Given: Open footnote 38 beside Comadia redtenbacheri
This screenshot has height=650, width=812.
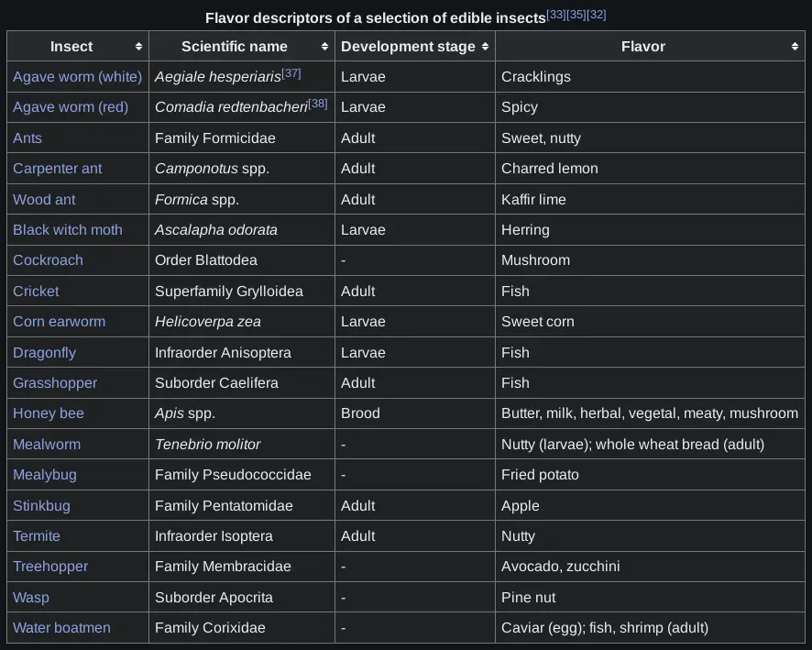Looking at the screenshot, I should click(318, 104).
